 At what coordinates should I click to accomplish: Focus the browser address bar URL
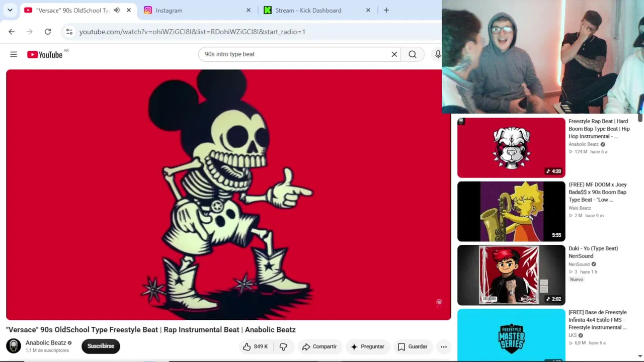pos(192,32)
